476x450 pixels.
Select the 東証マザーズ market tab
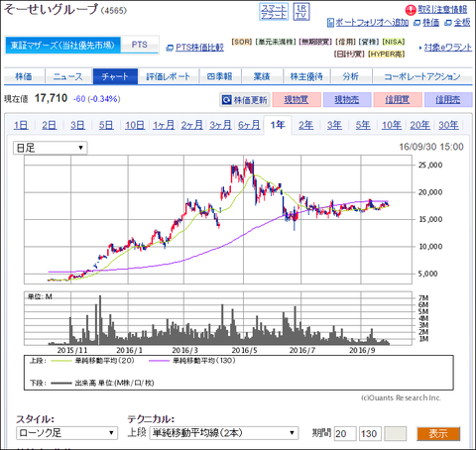click(x=62, y=45)
